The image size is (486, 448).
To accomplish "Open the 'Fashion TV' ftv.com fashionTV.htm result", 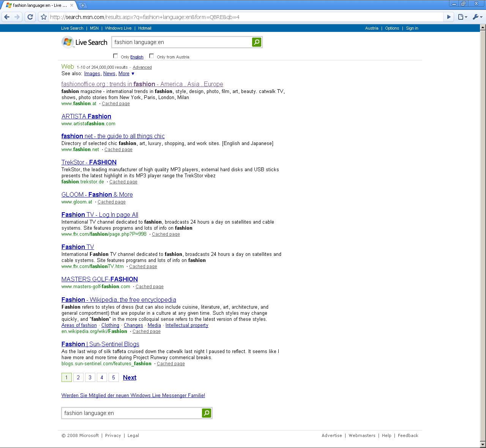I will (78, 247).
